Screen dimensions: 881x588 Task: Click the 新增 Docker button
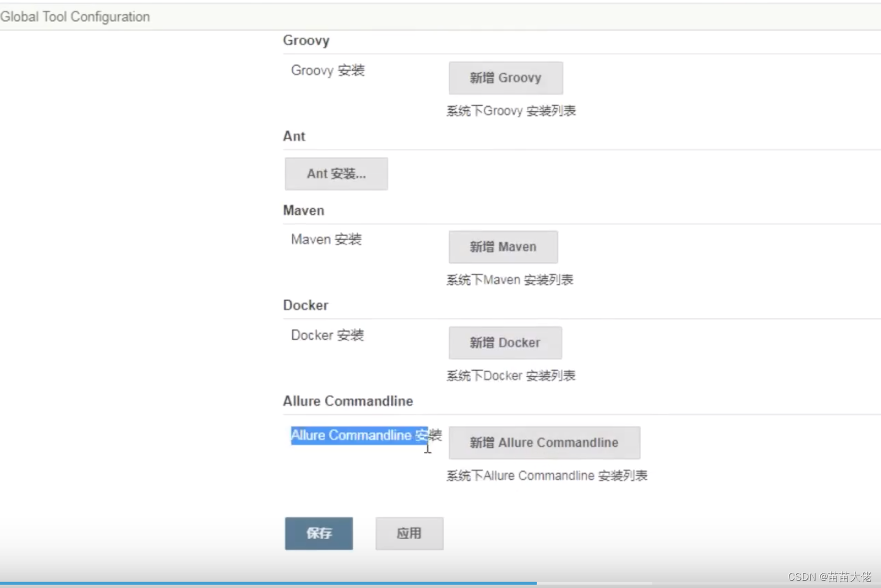point(505,343)
